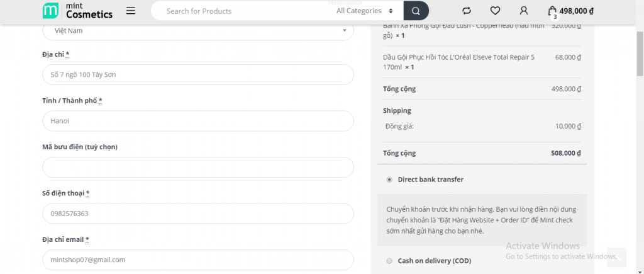This screenshot has height=274, width=644.
Task: Click the 498,000 đ cart total link
Action: click(576, 11)
